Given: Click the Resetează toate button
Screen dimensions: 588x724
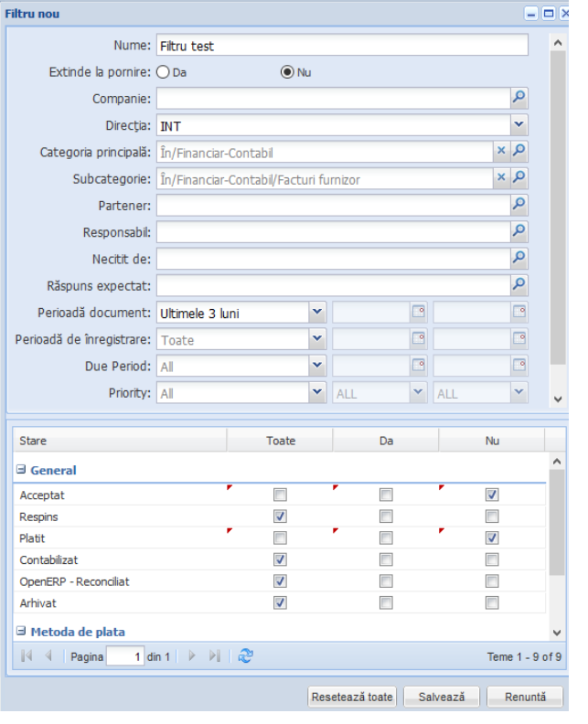Looking at the screenshot, I should click(x=352, y=697).
